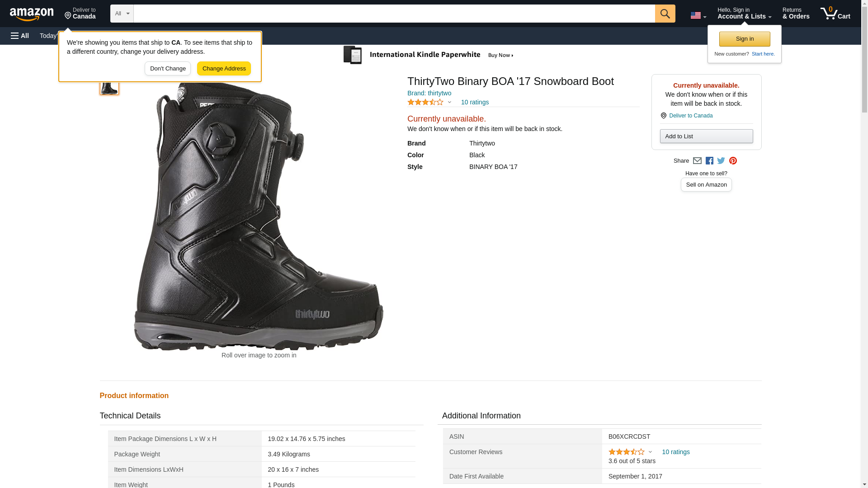Share product on Twitter

(721, 161)
